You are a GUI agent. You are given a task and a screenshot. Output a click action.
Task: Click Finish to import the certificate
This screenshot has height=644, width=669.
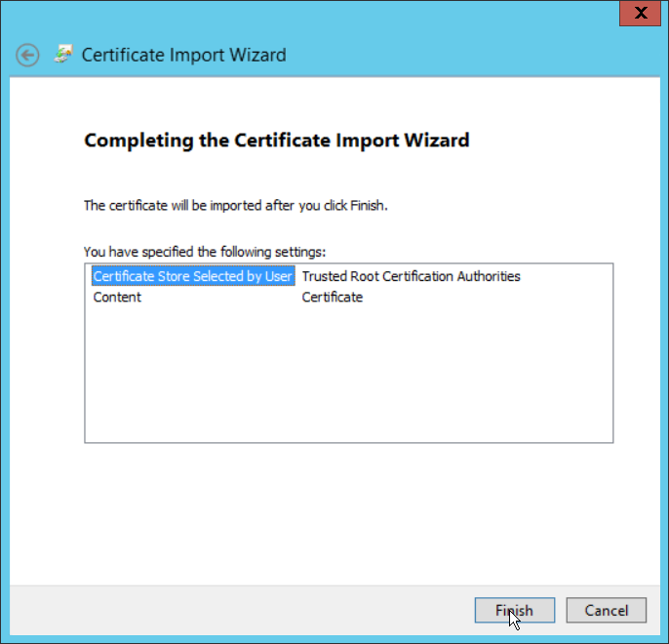point(514,611)
